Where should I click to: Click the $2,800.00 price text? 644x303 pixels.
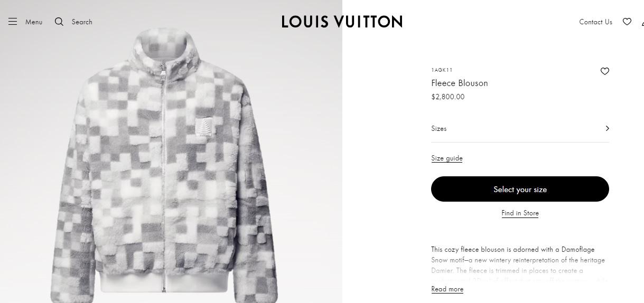click(448, 97)
